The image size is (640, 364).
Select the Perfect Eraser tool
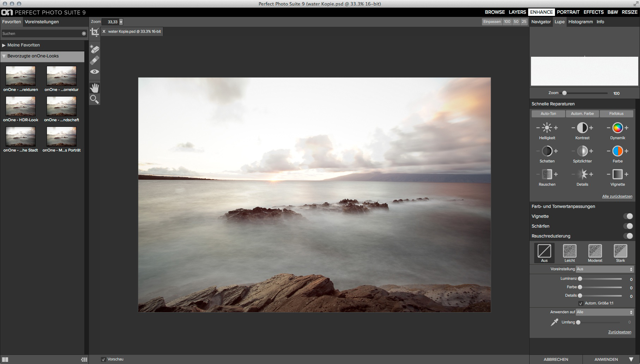pyautogui.click(x=95, y=49)
